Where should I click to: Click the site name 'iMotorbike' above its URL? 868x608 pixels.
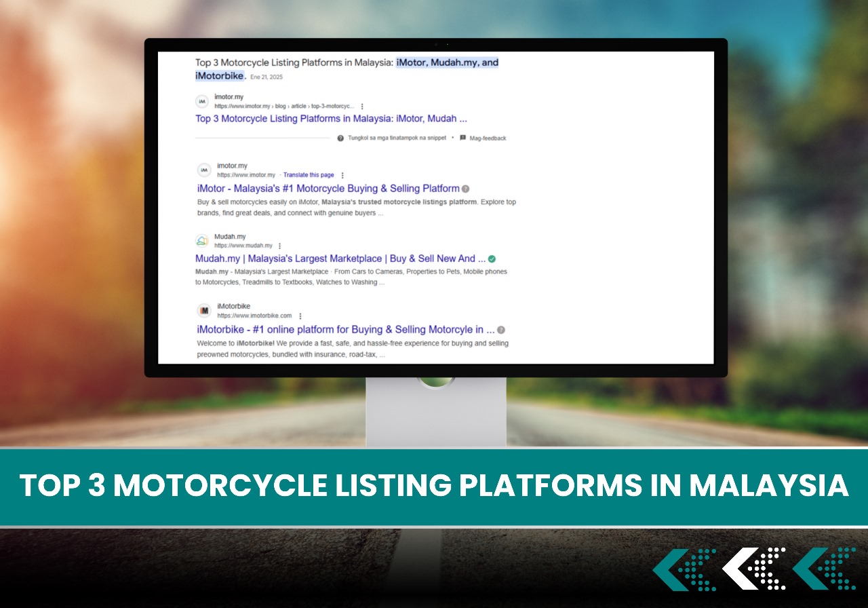[x=233, y=307]
